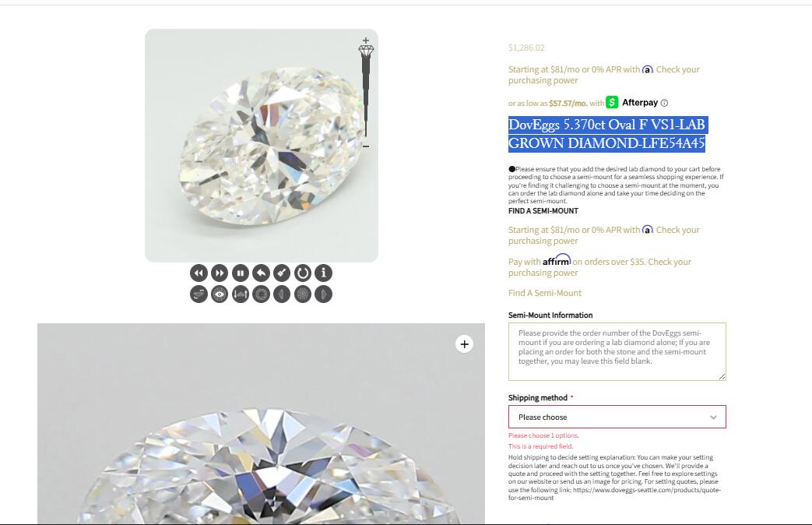Select the left side profile view icon
Screen dimensions: 812x525
click(x=282, y=294)
